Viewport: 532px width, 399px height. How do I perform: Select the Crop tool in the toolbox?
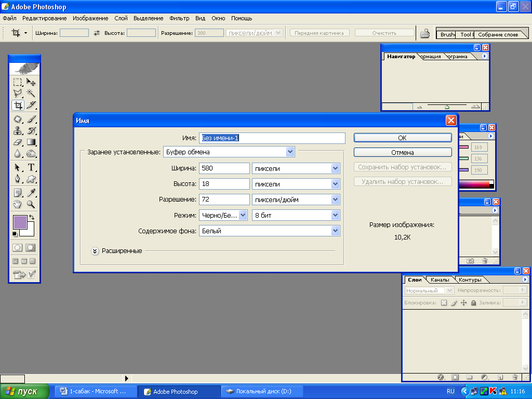[18, 105]
